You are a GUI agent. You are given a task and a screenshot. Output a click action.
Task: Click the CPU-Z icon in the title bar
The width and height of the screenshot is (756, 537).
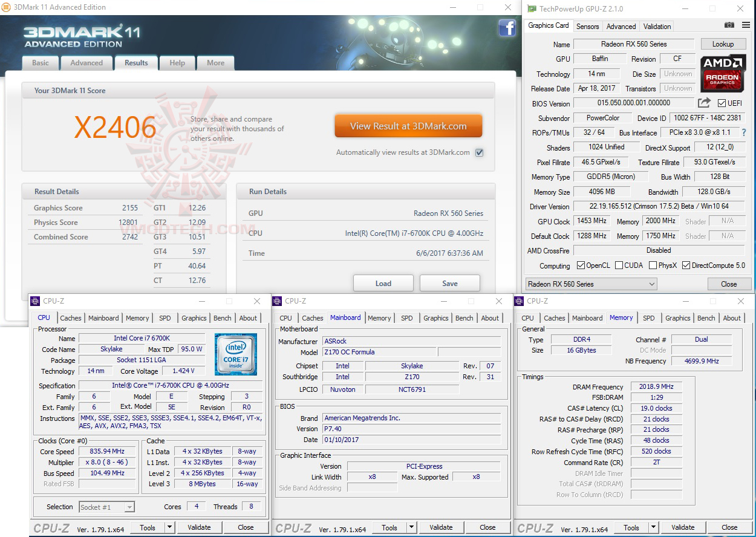coord(36,301)
